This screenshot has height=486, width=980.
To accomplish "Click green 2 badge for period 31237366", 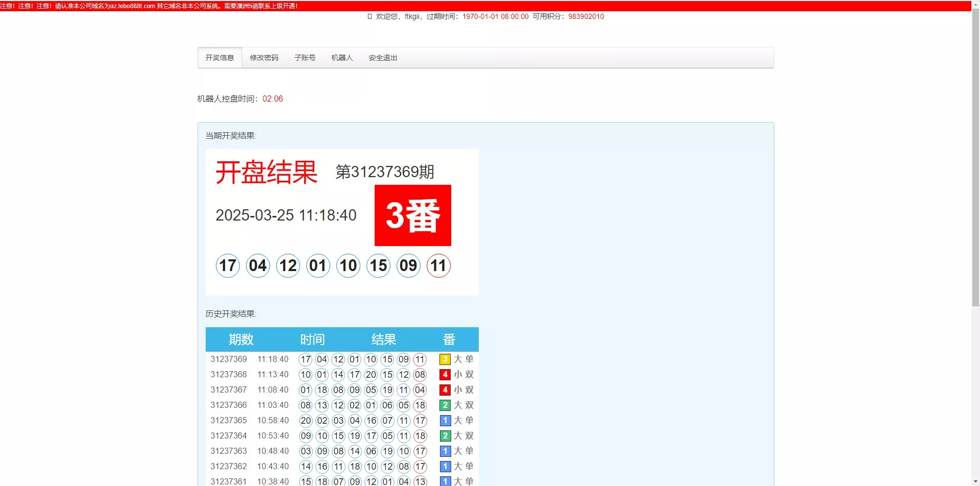I will coord(445,405).
